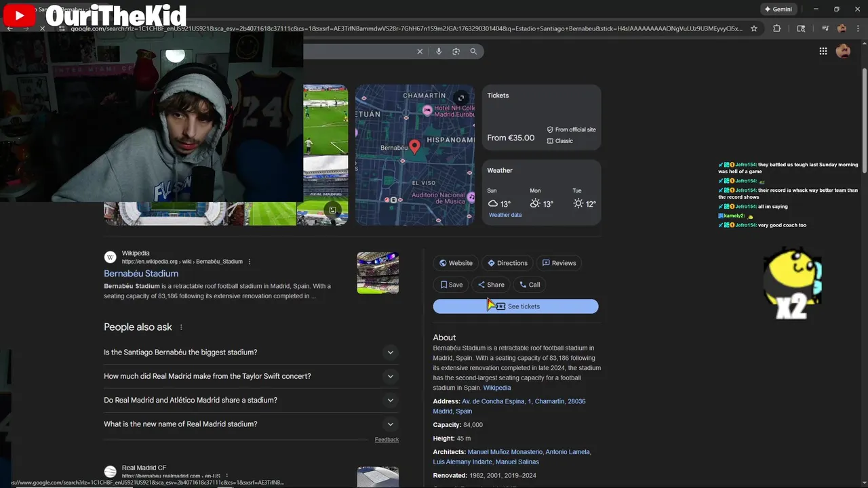Open architect Manuel Salinas link
This screenshot has width=868, height=488.
coord(517,462)
